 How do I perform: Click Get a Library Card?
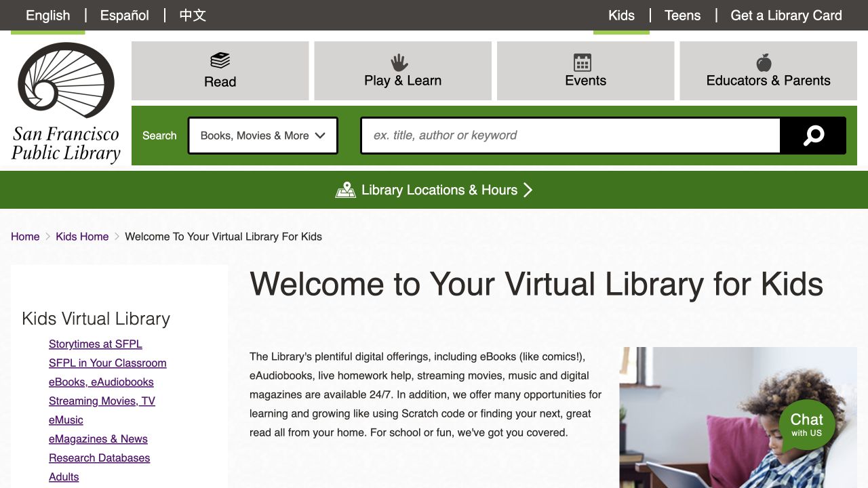pyautogui.click(x=786, y=15)
